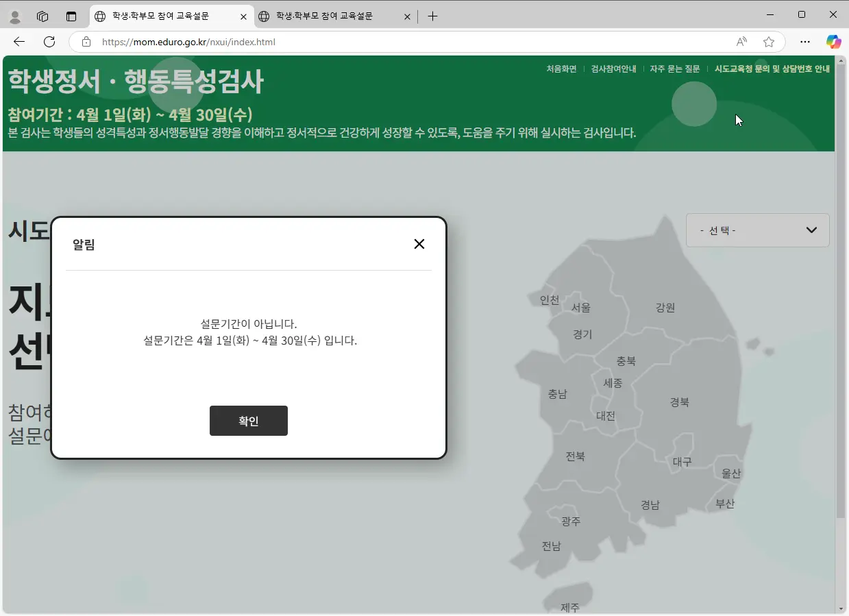Open a new tab with the plus icon
Viewport: 849px width, 616px height.
tap(432, 16)
